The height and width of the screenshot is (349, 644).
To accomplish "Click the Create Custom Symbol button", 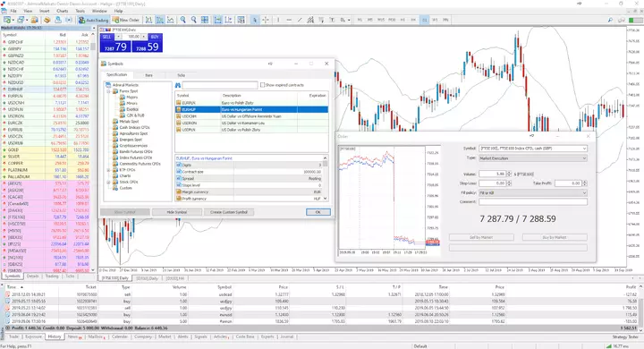I will click(x=229, y=212).
